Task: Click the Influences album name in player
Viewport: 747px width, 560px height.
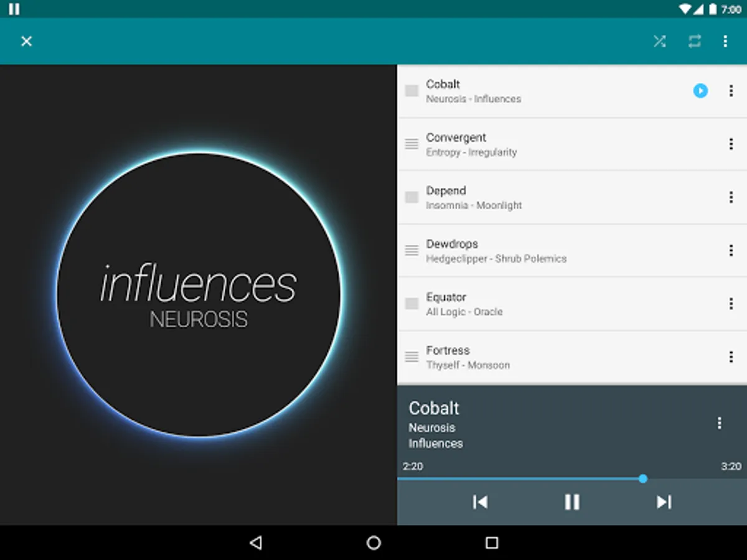Action: point(436,444)
